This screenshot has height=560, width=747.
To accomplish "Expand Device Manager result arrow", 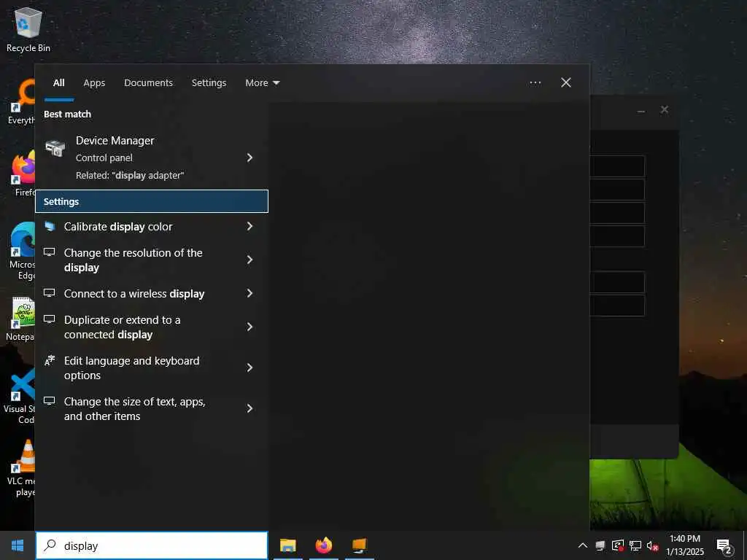I will pyautogui.click(x=249, y=157).
